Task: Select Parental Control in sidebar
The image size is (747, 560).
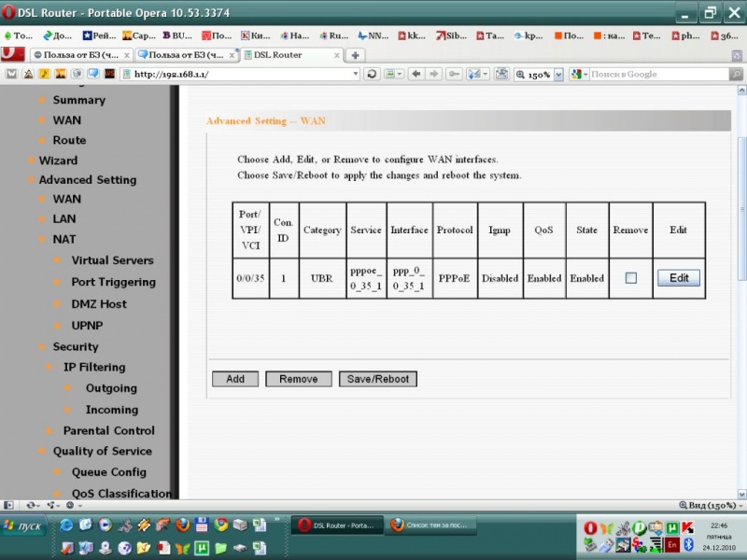Action: [x=108, y=430]
